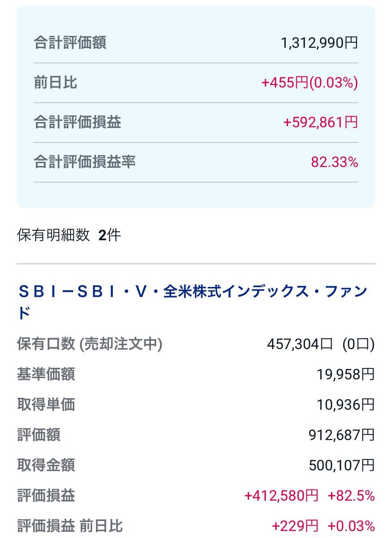The image size is (392, 538).
Task: Select the +82.5% gain percentage
Action: [351, 495]
